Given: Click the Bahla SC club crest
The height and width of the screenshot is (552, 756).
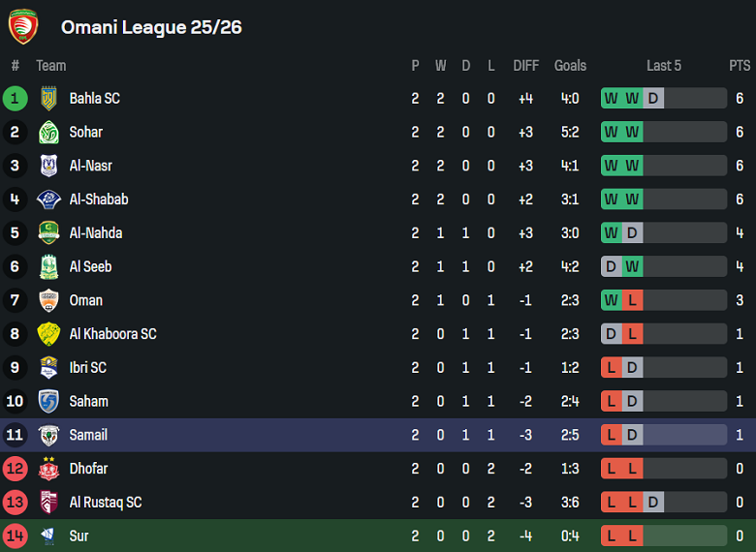Looking at the screenshot, I should pos(48,98).
